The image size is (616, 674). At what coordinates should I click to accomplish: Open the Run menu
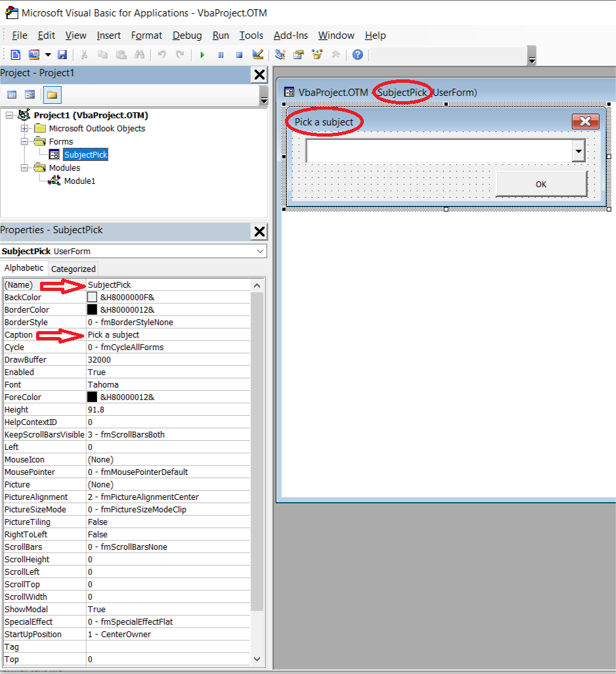(221, 35)
